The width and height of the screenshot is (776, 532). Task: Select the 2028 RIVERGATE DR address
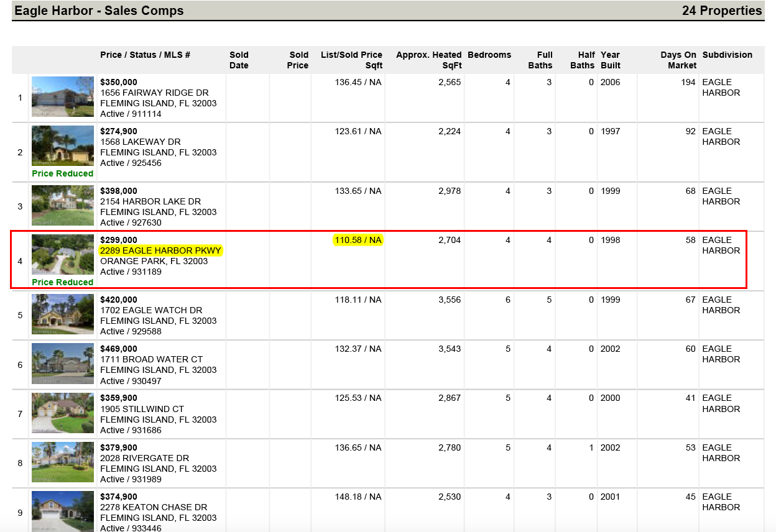tap(145, 458)
